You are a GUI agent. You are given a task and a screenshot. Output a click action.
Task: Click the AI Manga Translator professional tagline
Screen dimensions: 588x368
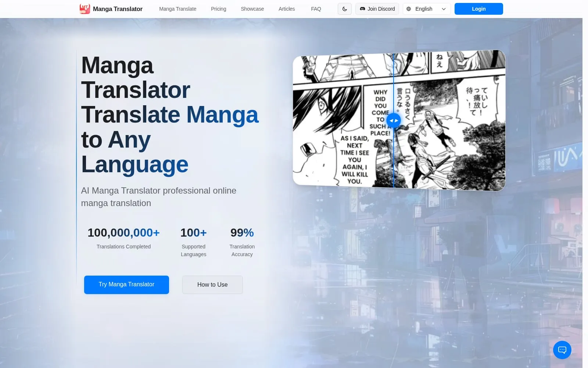159,197
